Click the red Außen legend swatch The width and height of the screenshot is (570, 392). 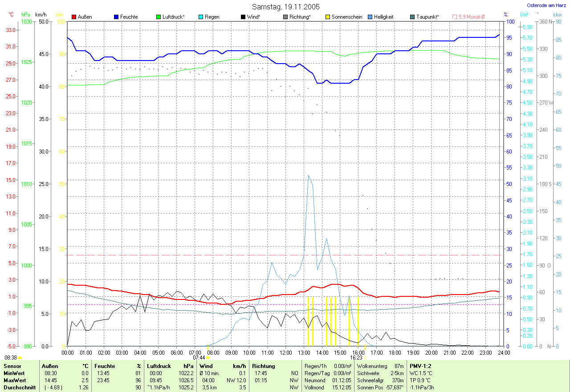pos(74,17)
